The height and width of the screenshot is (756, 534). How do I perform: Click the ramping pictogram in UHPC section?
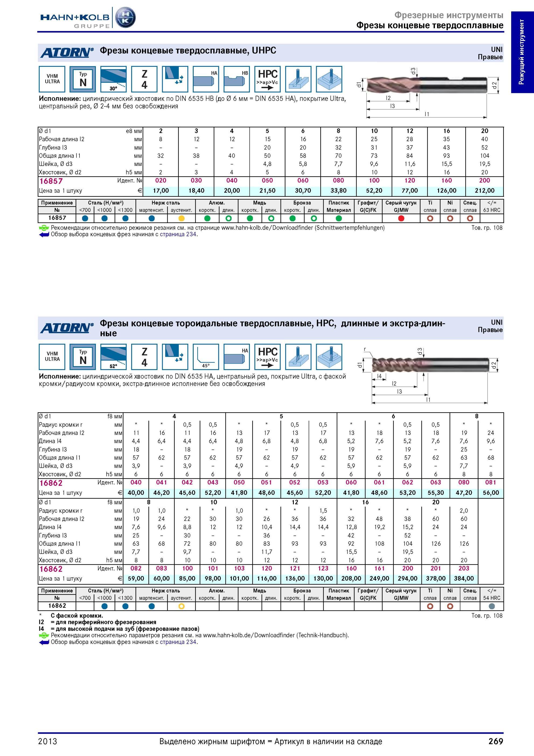point(175,79)
